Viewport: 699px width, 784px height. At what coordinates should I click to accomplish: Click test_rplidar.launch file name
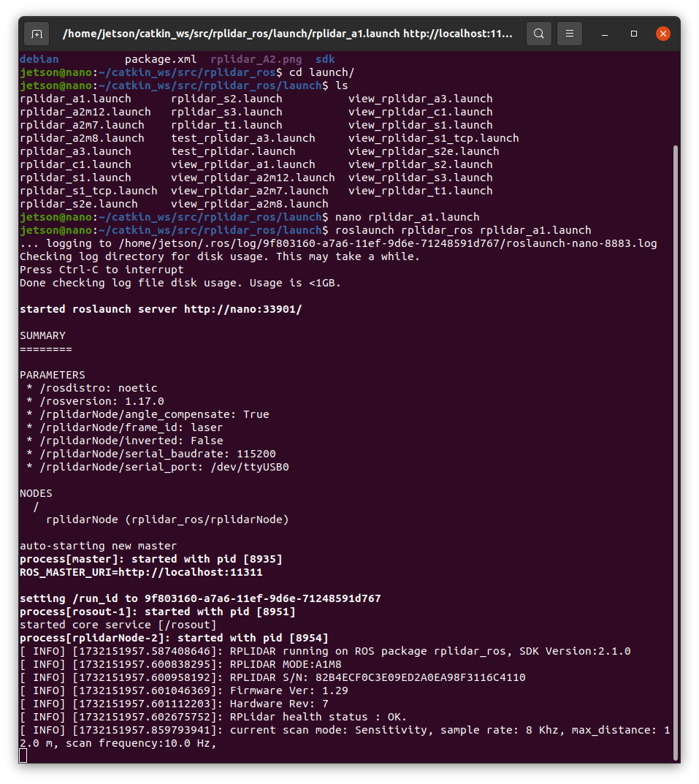tap(233, 151)
